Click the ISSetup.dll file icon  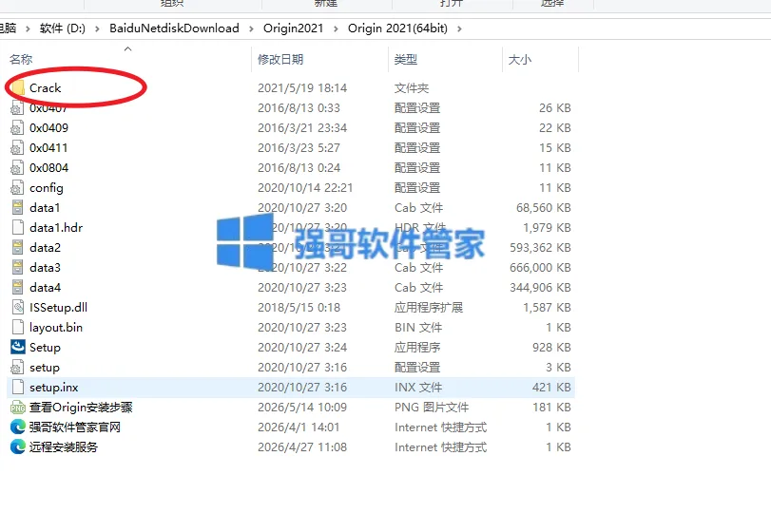(17, 308)
